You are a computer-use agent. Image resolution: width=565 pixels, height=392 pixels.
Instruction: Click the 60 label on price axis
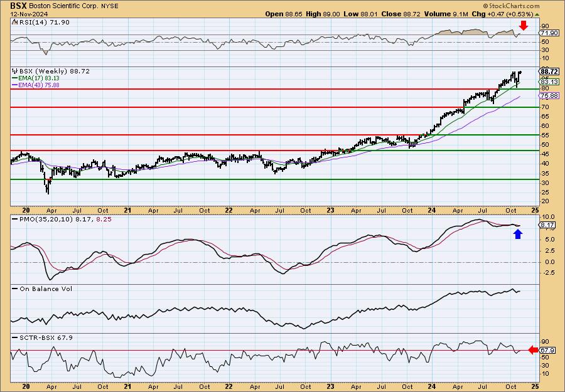(546, 126)
